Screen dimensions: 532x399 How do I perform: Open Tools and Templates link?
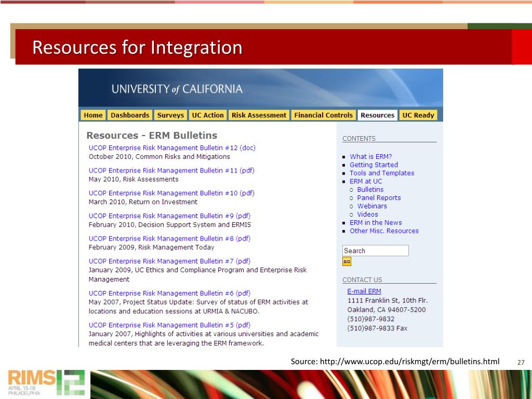click(382, 173)
